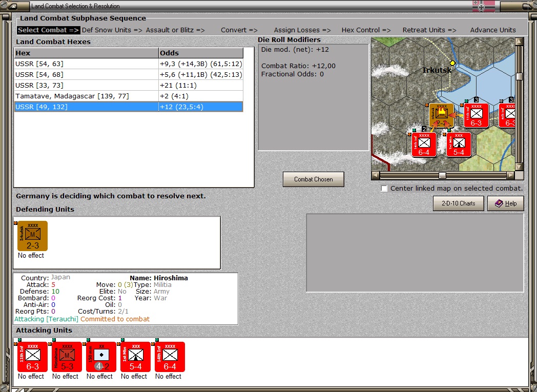This screenshot has height=392, width=537.
Task: Click the Irkutsk militia counter on the map
Action: (442, 115)
